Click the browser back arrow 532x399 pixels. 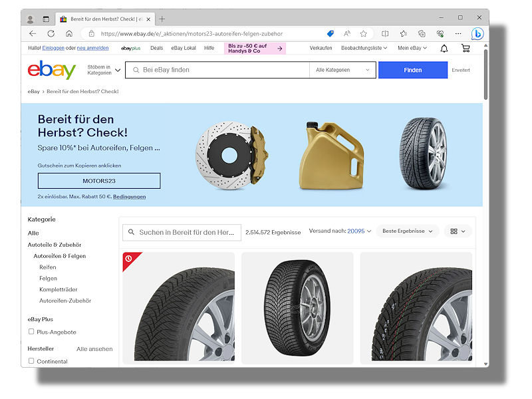click(x=33, y=34)
